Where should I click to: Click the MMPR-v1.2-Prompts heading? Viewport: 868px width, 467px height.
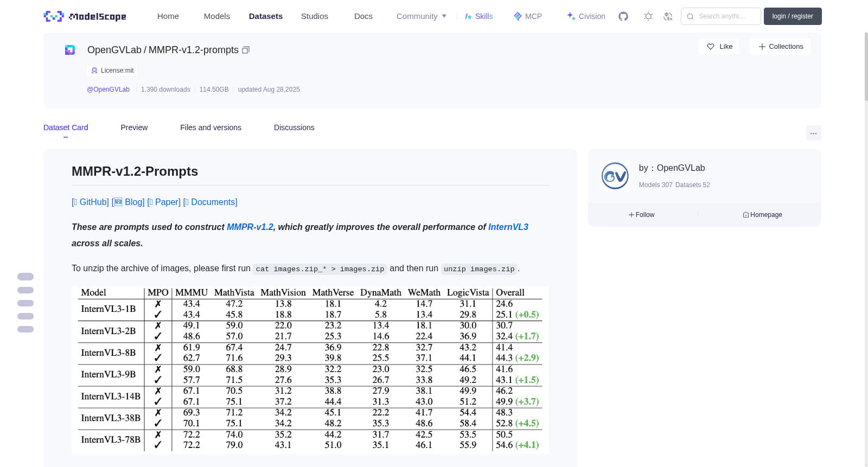click(135, 171)
